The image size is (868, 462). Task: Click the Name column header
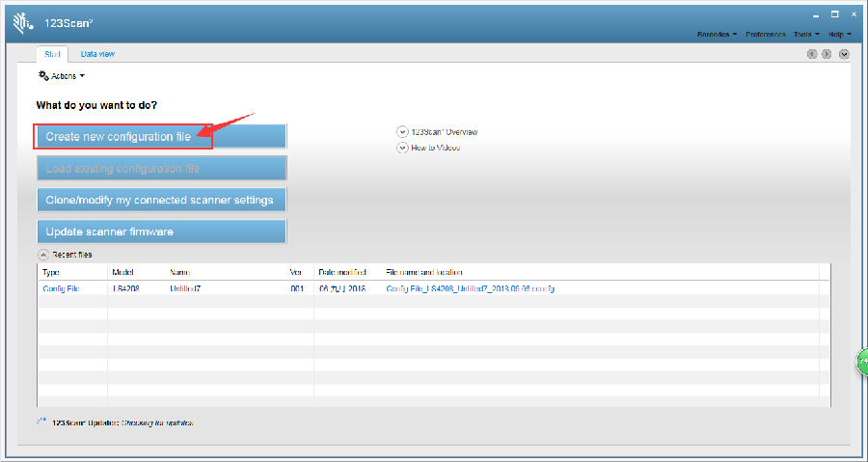[x=180, y=272]
